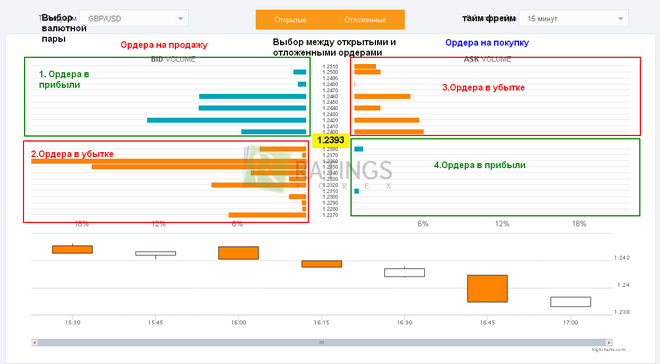Click the 15:30 orange candlestick
The height and width of the screenshot is (364, 660).
point(72,249)
